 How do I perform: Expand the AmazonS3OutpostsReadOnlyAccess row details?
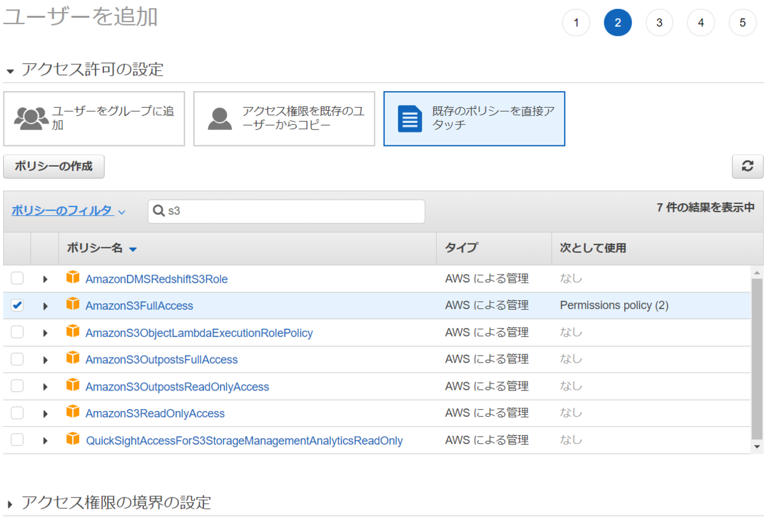pos(45,387)
